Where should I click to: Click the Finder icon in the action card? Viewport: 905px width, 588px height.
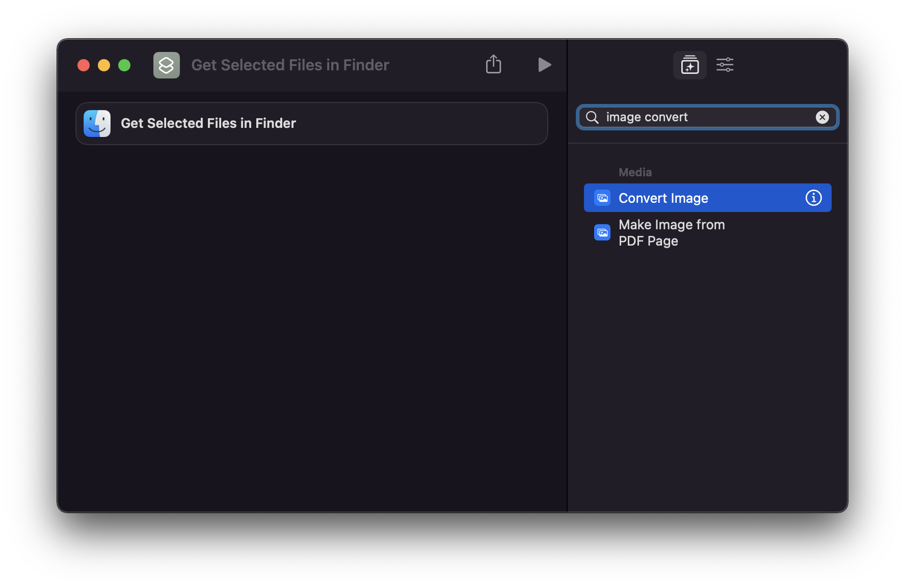point(97,123)
